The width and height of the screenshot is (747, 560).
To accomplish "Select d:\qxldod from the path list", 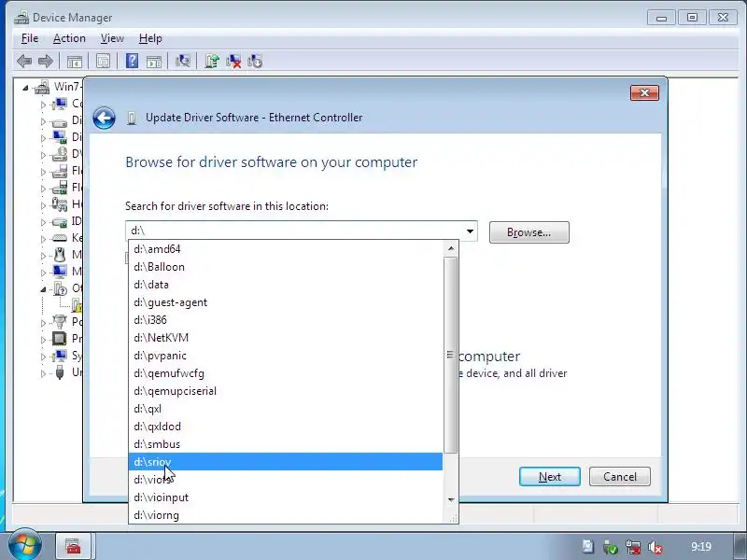I will (286, 427).
